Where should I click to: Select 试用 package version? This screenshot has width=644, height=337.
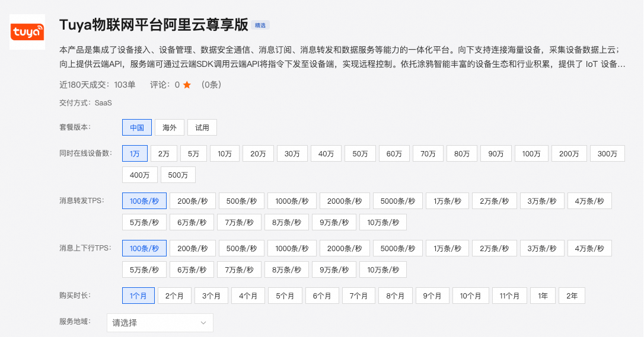[202, 127]
